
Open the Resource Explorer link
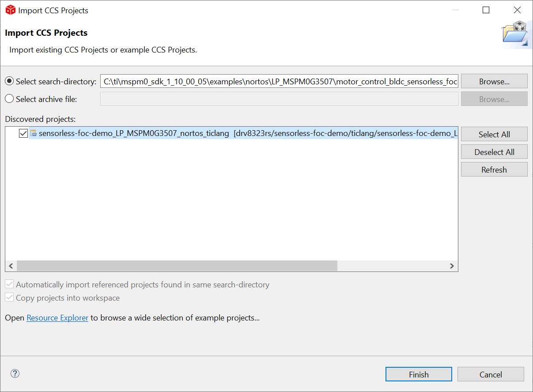tap(57, 318)
